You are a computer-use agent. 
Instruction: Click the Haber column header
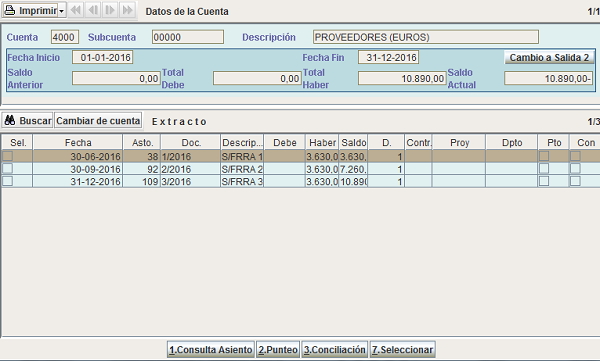pos(322,142)
